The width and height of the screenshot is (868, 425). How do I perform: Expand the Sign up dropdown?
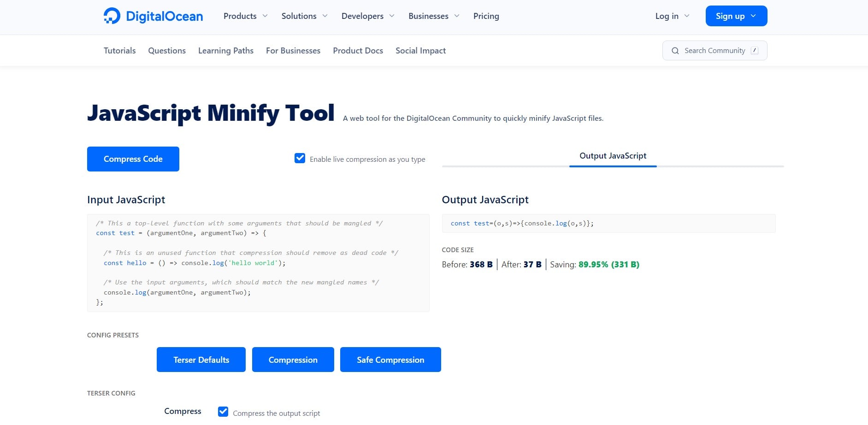tap(753, 16)
